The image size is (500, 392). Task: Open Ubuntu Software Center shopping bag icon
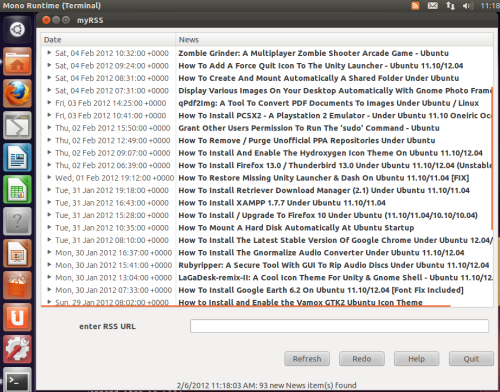[17, 285]
